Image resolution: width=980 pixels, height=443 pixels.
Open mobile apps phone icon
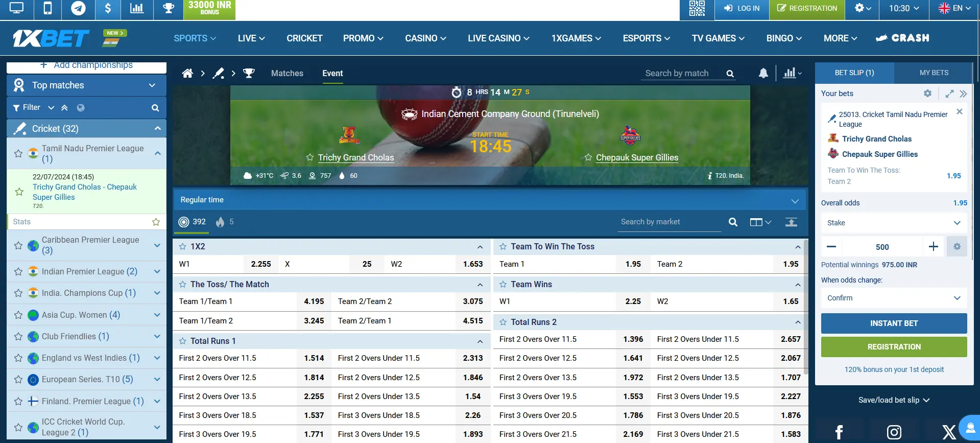(x=47, y=8)
